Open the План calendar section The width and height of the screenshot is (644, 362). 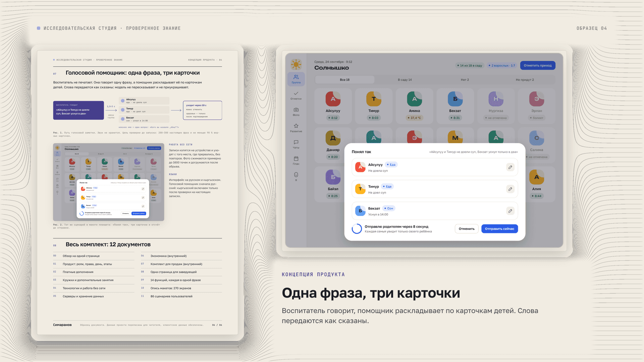(296, 161)
